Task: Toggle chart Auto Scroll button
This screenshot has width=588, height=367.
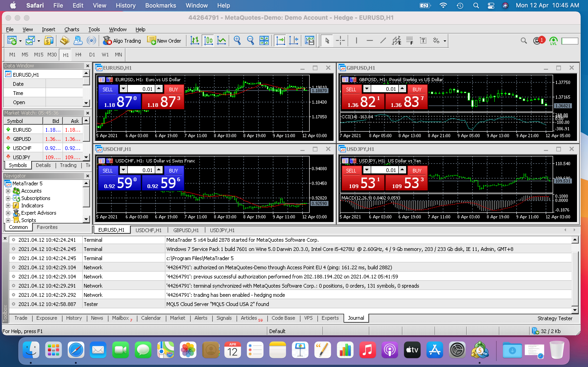Action: (280, 41)
